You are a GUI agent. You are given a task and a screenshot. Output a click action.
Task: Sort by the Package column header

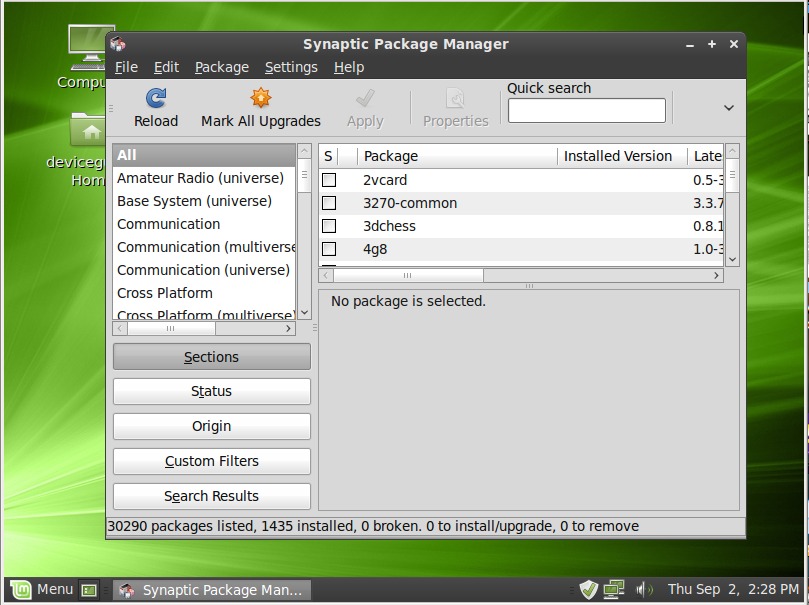coord(458,156)
